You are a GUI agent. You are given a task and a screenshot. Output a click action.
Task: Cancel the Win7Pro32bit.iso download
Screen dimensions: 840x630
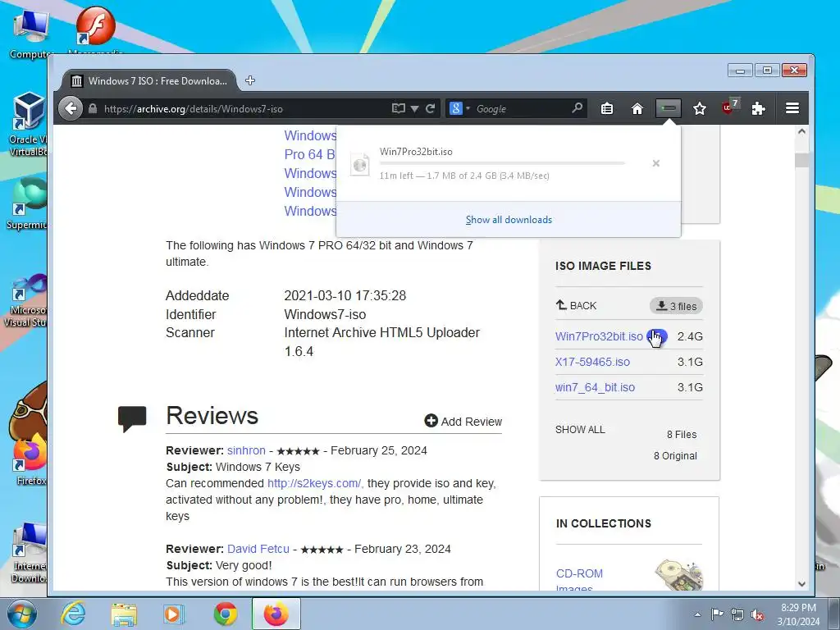coord(655,163)
